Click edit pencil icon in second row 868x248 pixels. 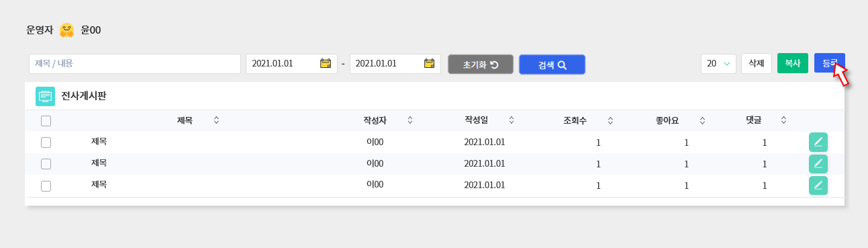pyautogui.click(x=818, y=163)
